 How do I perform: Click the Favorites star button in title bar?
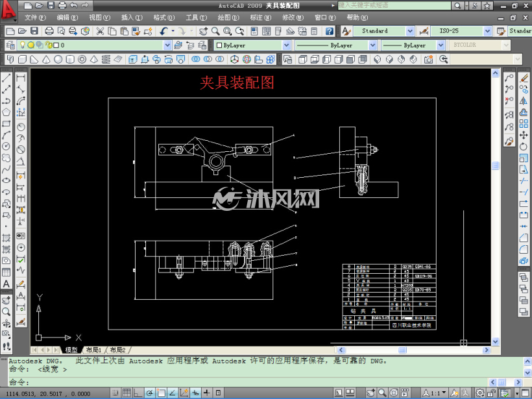[x=487, y=5]
